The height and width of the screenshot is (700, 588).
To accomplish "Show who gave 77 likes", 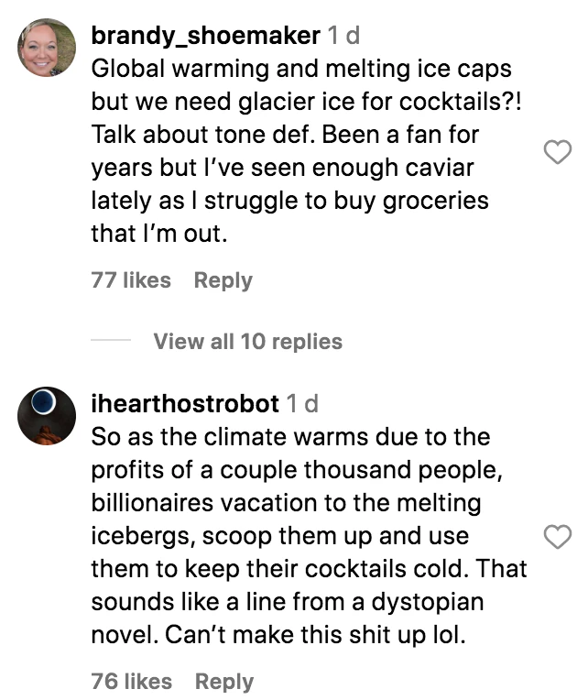I will point(131,280).
